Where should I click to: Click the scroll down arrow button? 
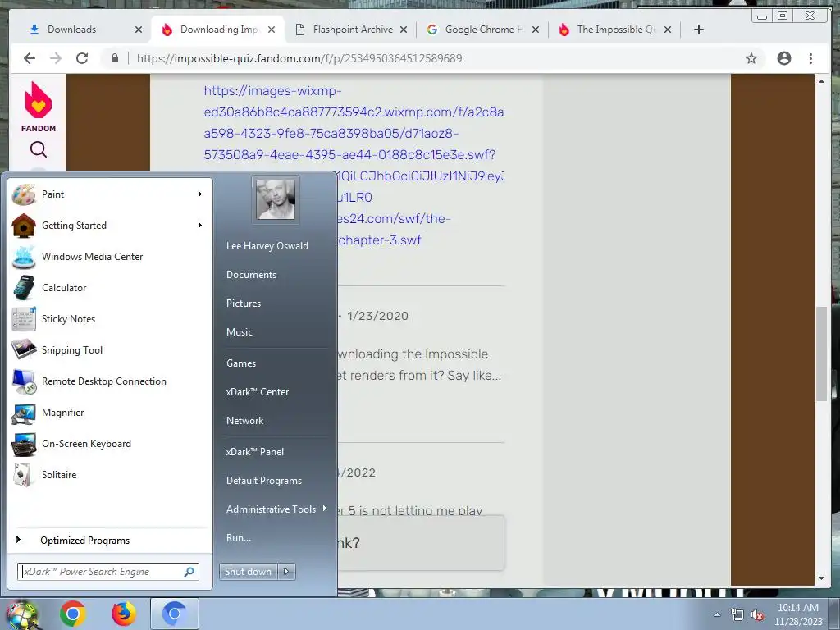coord(821,578)
